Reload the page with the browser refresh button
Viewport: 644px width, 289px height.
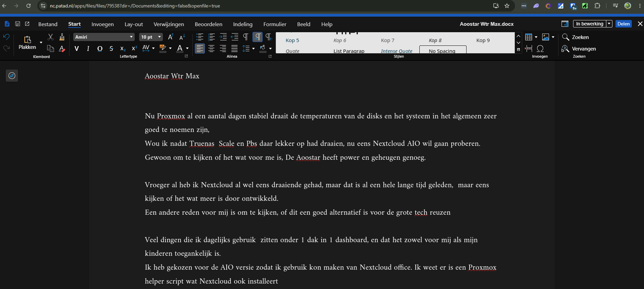tap(29, 6)
